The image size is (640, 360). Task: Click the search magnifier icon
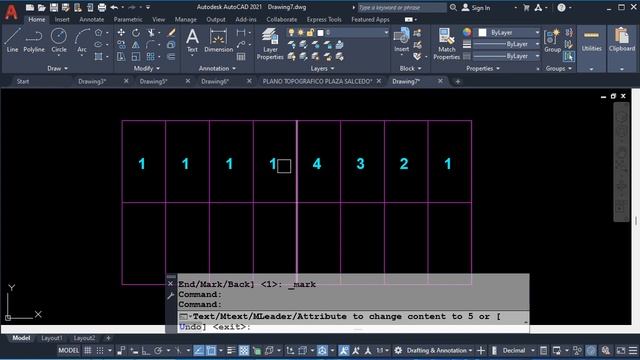(x=453, y=7)
